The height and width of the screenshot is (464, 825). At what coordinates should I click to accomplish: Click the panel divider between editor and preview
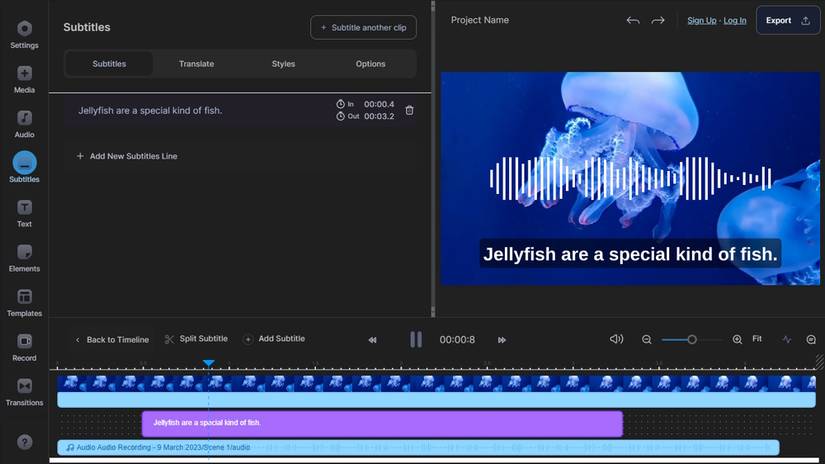click(x=433, y=158)
